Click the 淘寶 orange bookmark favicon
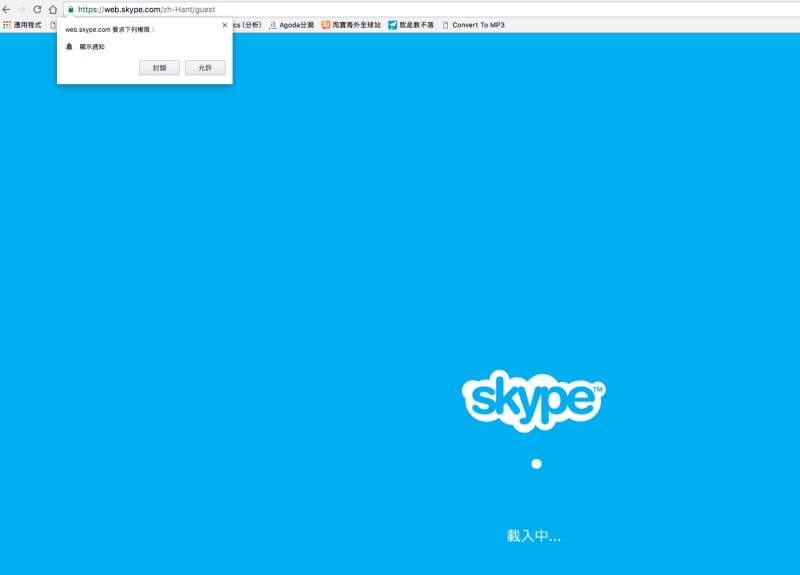This screenshot has height=575, width=800. point(326,24)
